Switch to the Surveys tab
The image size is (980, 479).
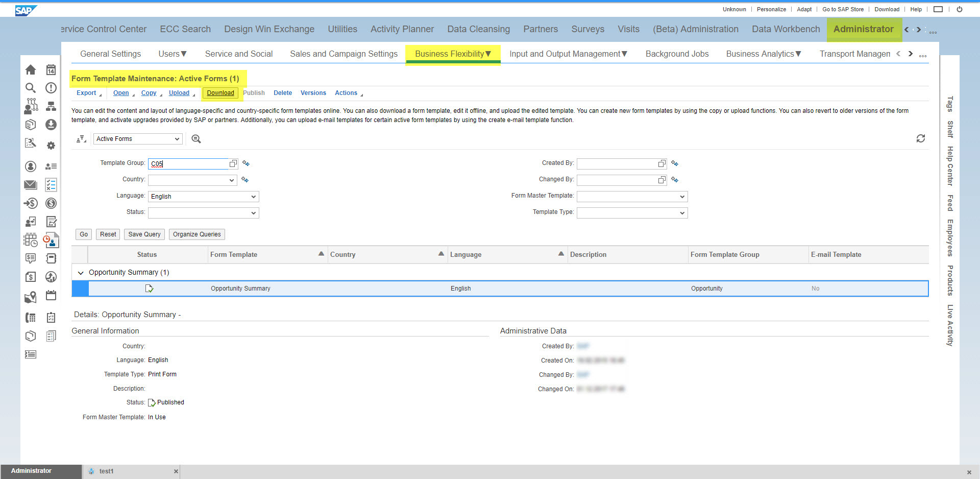(587, 29)
